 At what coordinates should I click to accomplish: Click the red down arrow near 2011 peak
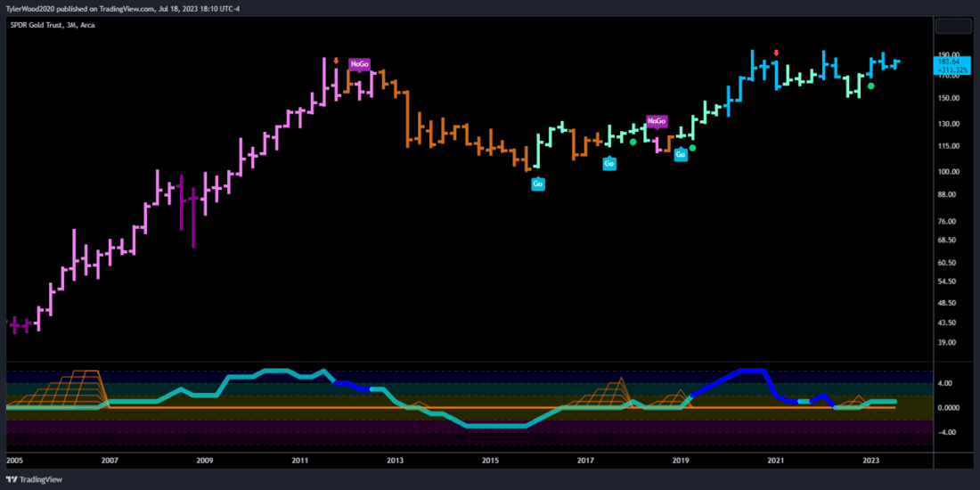tap(336, 61)
